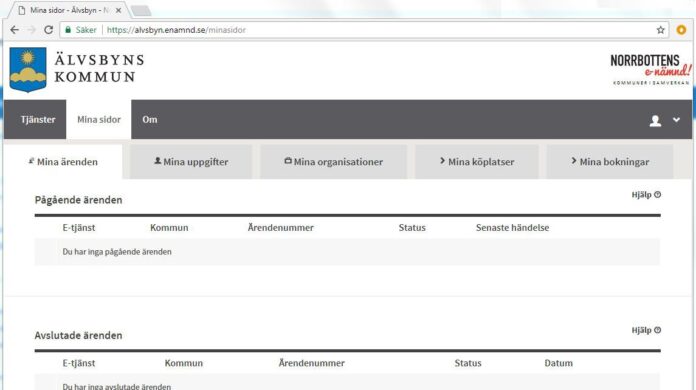Open the Tjänster menu item

[38, 119]
